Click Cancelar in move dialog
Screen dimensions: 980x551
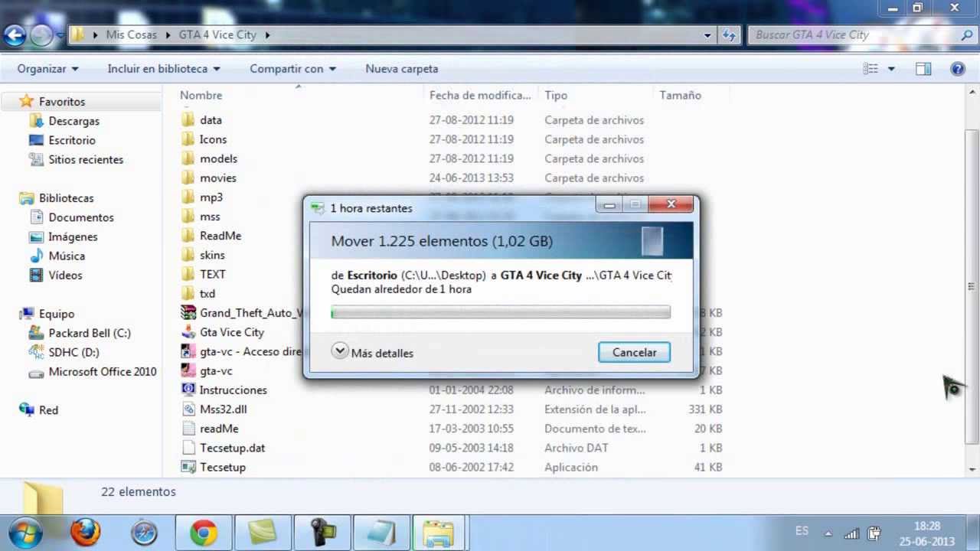(x=634, y=352)
